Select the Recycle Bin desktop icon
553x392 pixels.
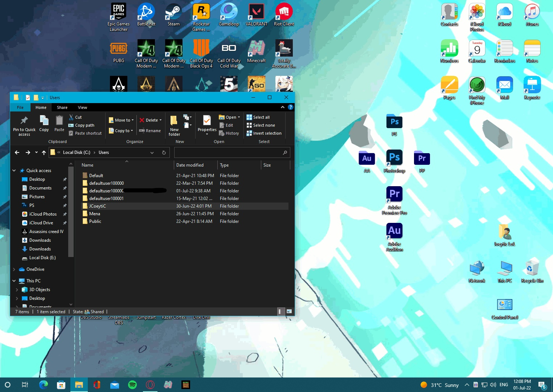(x=532, y=271)
